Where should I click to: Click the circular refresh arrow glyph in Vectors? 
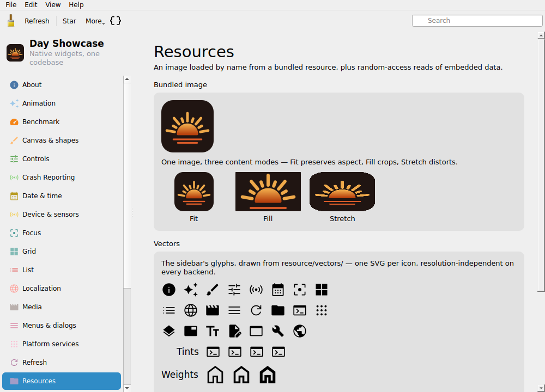coord(256,310)
